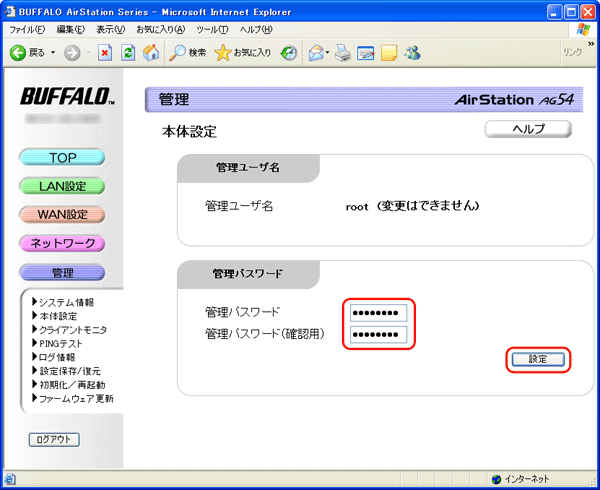The height and width of the screenshot is (490, 600).
Task: Open ファームウェア更新 in the sidebar list
Action: tap(78, 398)
